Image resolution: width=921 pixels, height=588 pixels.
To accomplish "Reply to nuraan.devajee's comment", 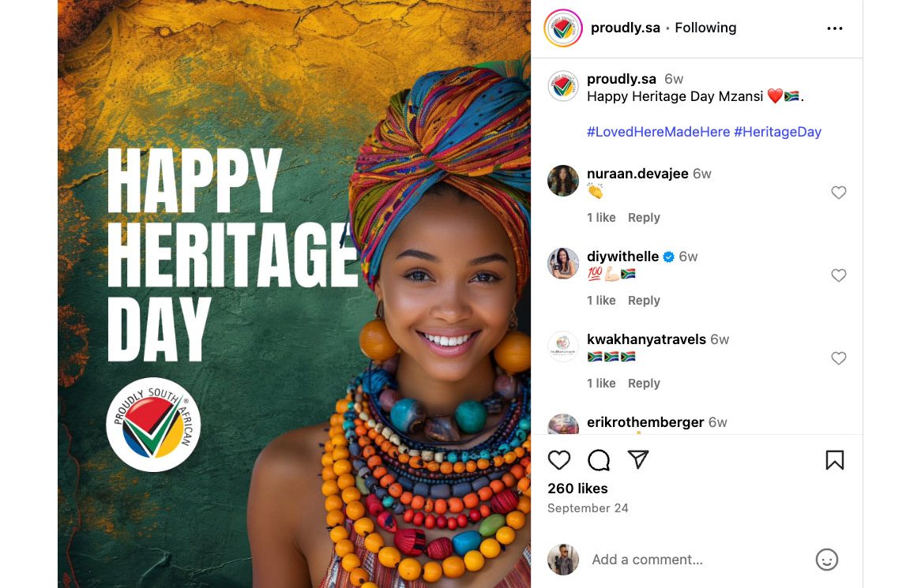I will point(644,218).
